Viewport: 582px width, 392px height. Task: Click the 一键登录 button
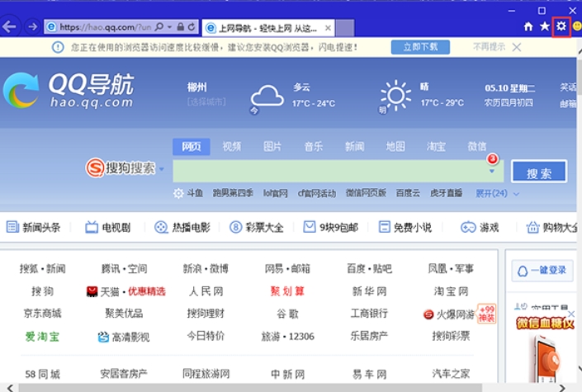tap(542, 270)
